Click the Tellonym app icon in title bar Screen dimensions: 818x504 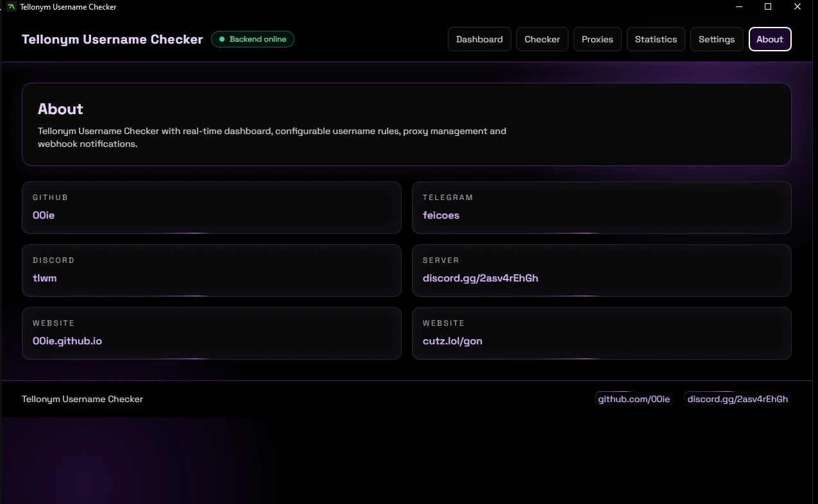coord(11,7)
